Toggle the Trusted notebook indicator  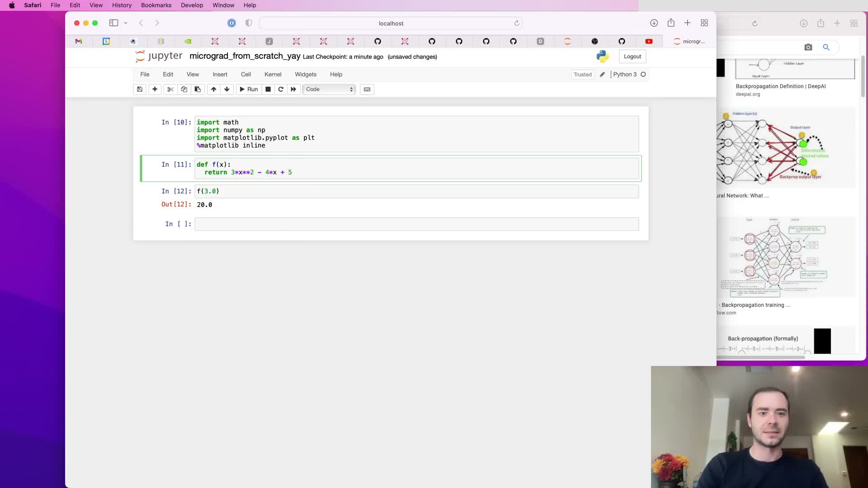pyautogui.click(x=582, y=75)
